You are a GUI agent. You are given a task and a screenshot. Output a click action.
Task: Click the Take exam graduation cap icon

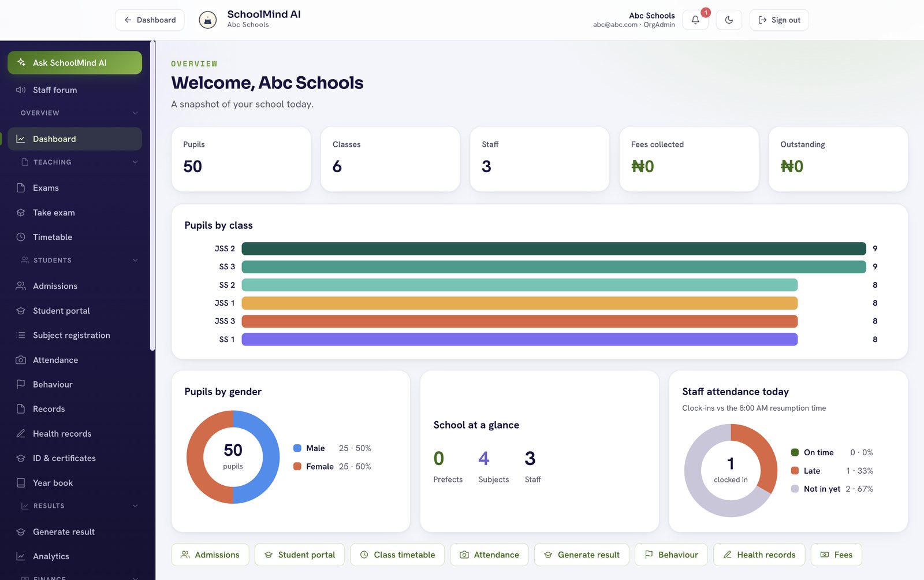21,213
